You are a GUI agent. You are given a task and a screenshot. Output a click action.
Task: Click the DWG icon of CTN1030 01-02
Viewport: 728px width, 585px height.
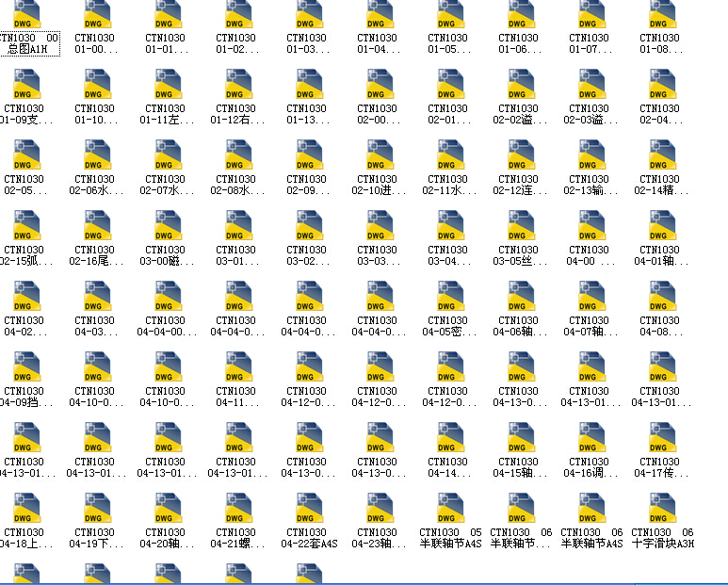[238, 14]
